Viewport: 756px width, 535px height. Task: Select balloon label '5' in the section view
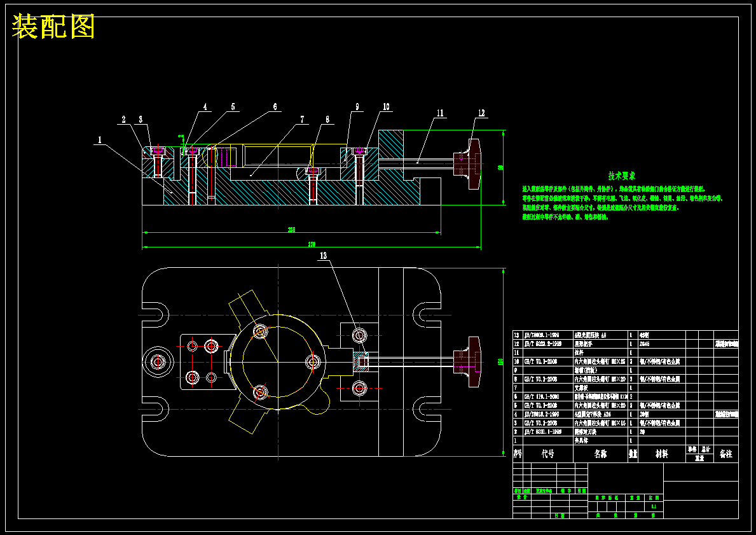pos(233,107)
